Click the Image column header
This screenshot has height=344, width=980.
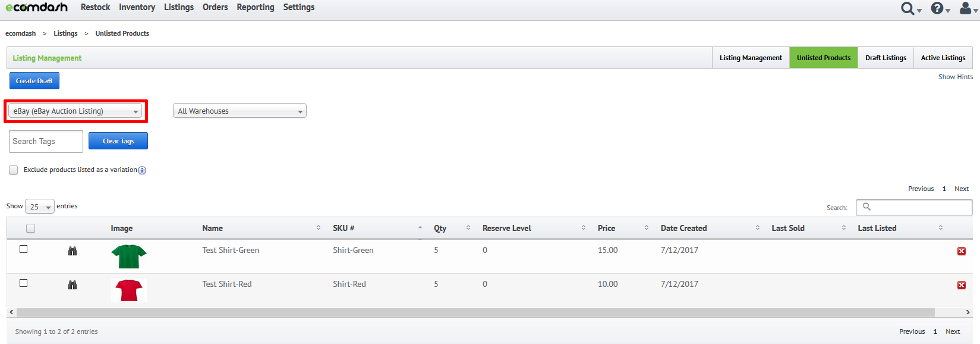[x=122, y=229]
